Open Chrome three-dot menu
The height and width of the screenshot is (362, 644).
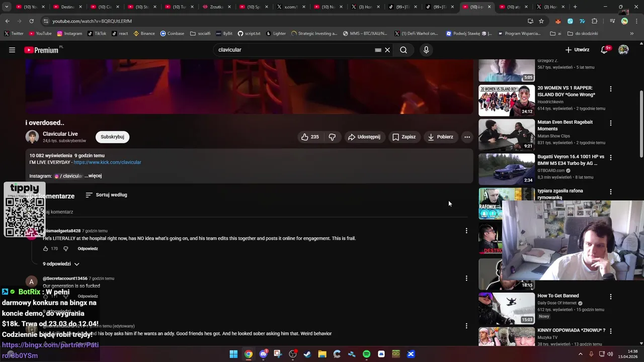tap(635, 21)
